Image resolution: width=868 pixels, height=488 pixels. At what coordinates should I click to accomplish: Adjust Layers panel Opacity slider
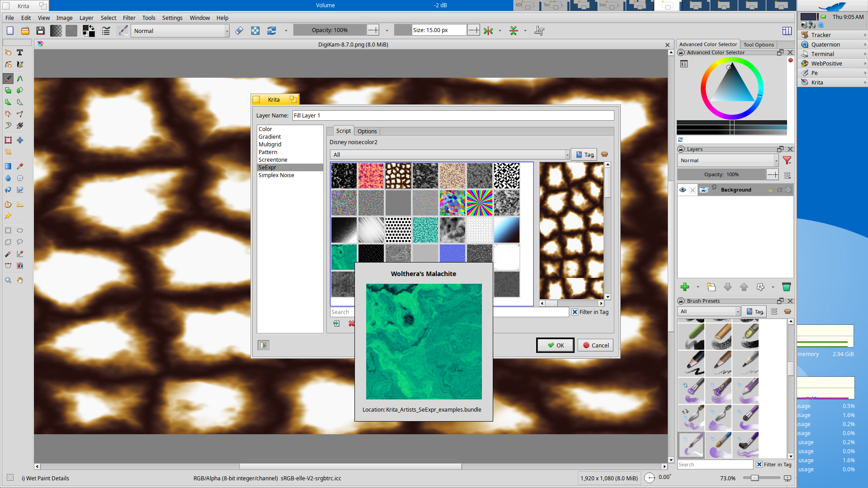[722, 174]
